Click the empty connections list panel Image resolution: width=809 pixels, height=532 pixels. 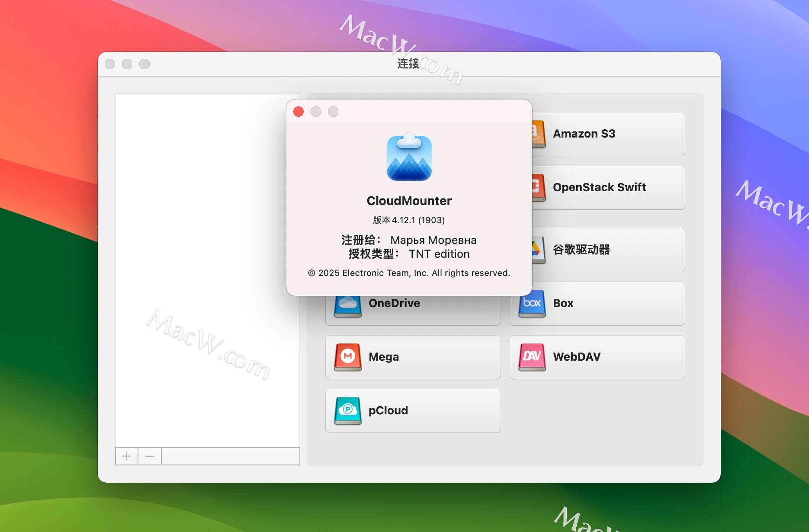point(208,271)
